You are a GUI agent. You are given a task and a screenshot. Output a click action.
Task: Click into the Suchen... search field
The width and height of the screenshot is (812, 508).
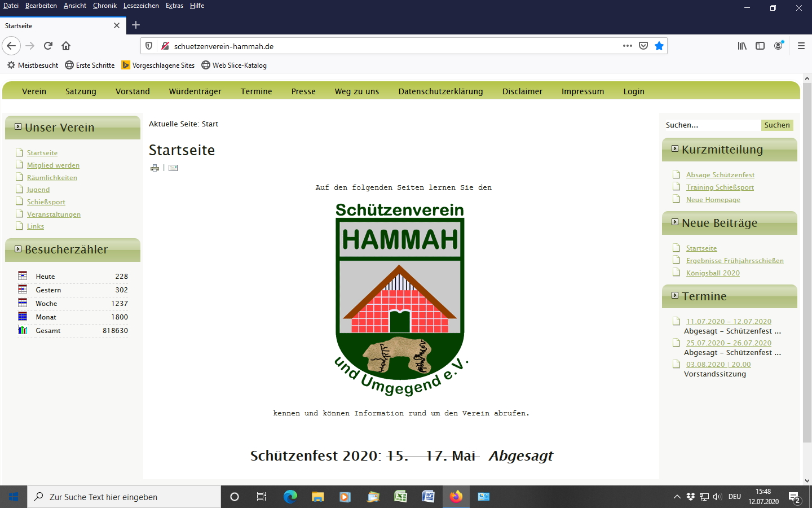[x=712, y=125]
